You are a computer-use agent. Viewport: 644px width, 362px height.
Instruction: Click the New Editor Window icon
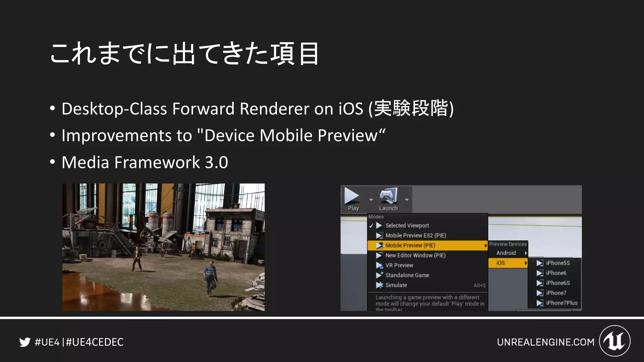tap(380, 255)
